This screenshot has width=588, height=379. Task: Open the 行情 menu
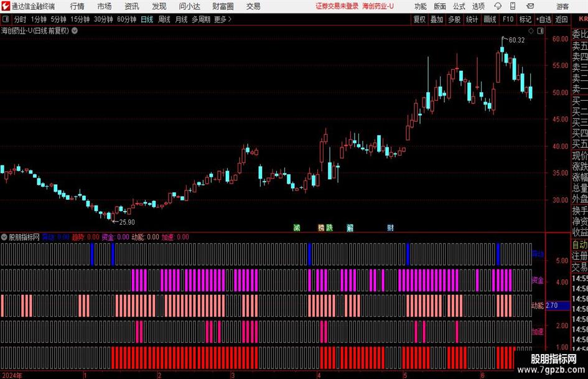77,6
